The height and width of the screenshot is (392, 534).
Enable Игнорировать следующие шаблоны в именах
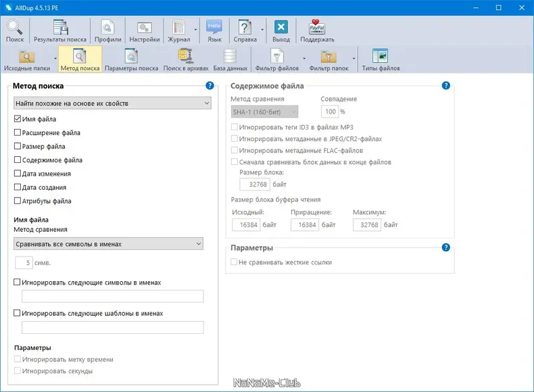click(17, 313)
